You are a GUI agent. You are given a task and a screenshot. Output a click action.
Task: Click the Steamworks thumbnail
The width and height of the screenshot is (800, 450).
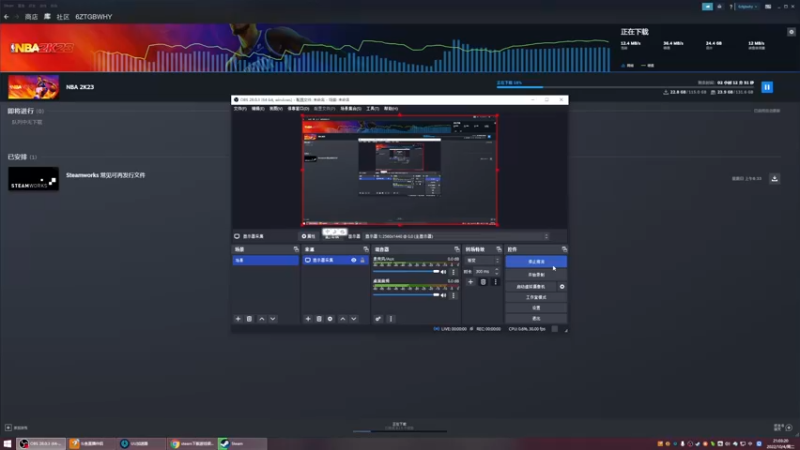point(33,179)
